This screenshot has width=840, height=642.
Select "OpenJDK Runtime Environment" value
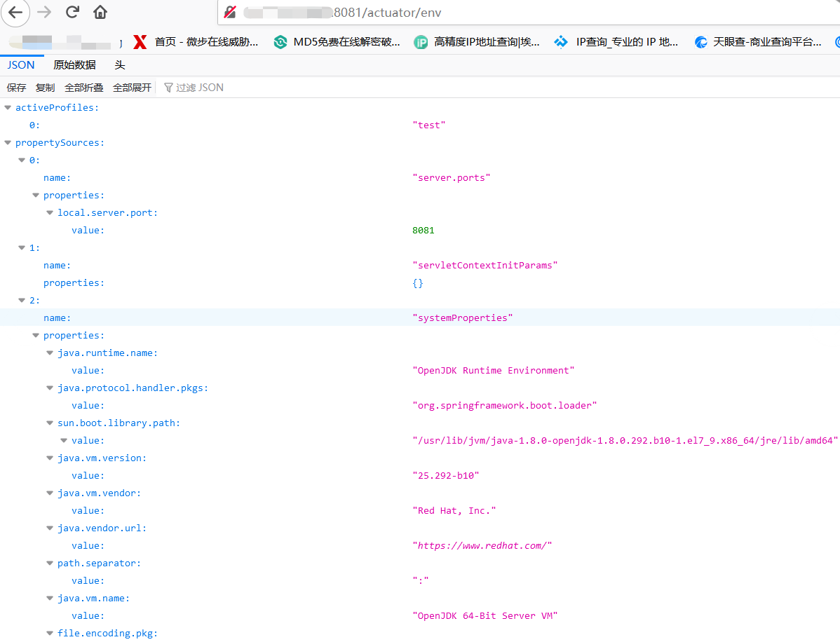[x=494, y=370]
